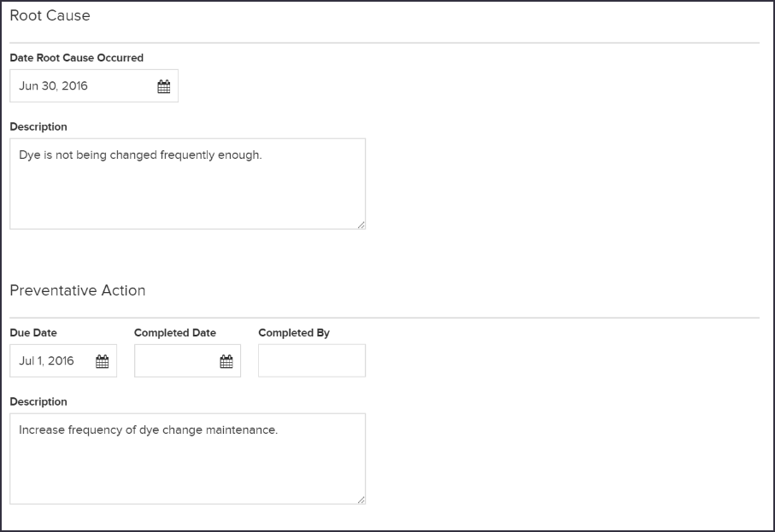The width and height of the screenshot is (775, 532).
Task: Click the Completed By label
Action: (294, 333)
